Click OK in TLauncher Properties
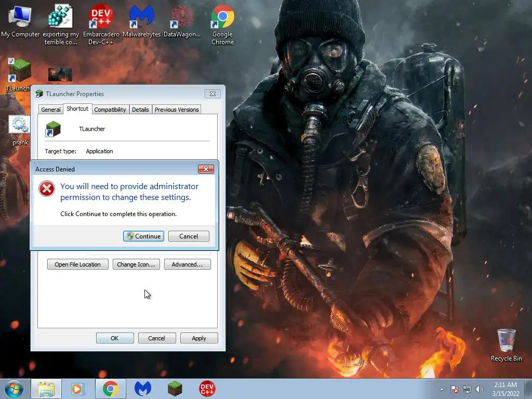This screenshot has height=399, width=532. [115, 338]
